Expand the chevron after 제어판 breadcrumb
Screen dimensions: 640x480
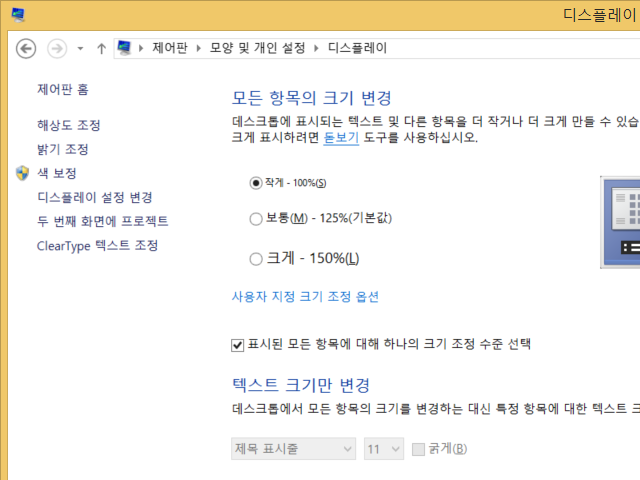199,49
